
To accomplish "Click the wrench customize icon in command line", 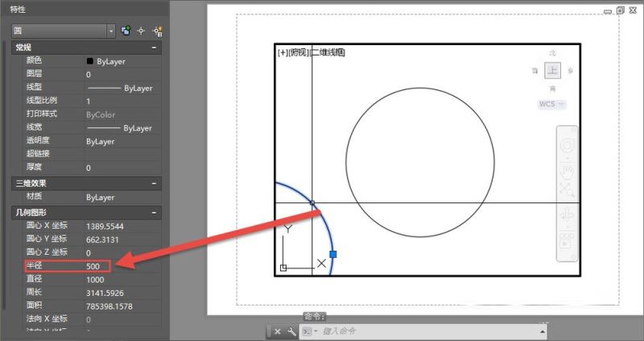I will 291,331.
